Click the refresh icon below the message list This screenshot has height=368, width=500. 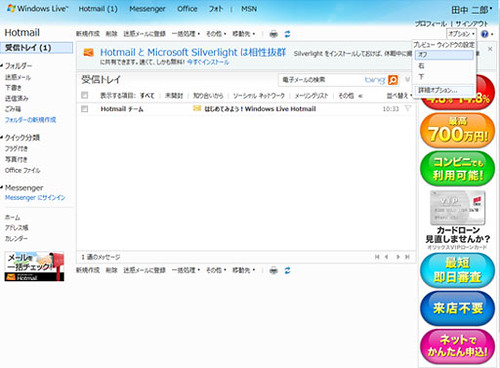pos(287,270)
